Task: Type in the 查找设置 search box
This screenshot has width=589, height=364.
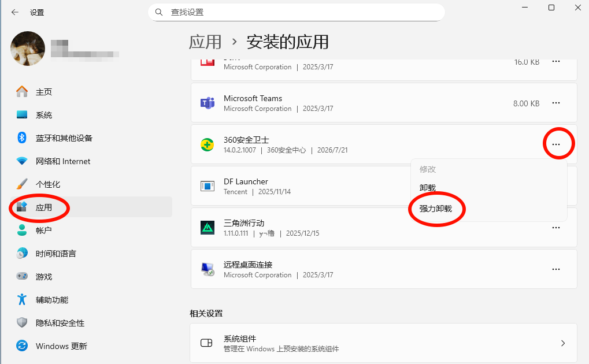Action: click(297, 12)
